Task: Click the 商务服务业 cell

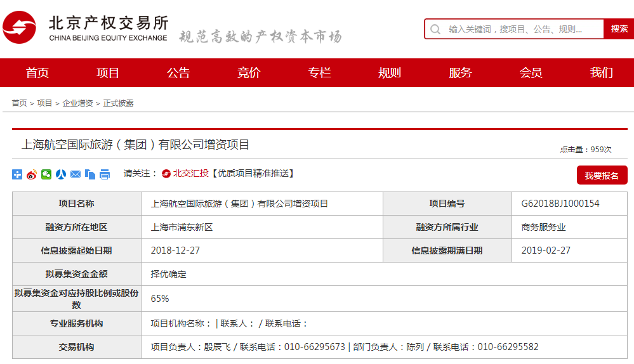Action: click(x=570, y=227)
